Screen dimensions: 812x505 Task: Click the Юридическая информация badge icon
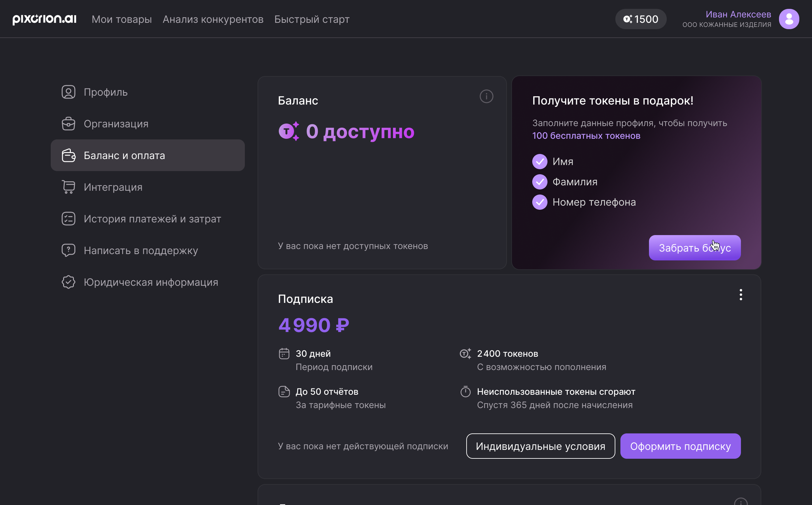69,282
